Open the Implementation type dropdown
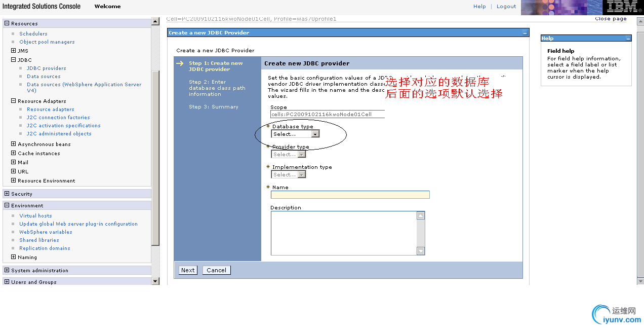Image resolution: width=644 pixels, height=328 pixels. [x=289, y=174]
